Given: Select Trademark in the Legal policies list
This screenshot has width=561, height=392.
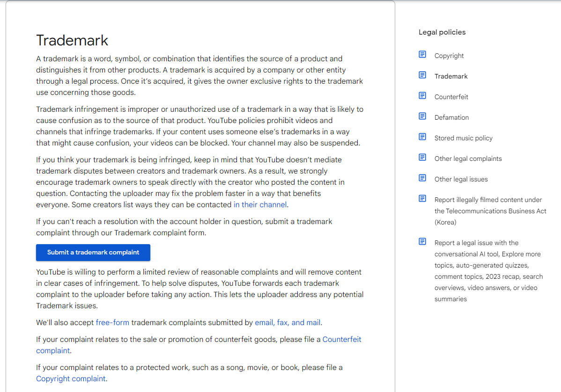Looking at the screenshot, I should pos(451,76).
